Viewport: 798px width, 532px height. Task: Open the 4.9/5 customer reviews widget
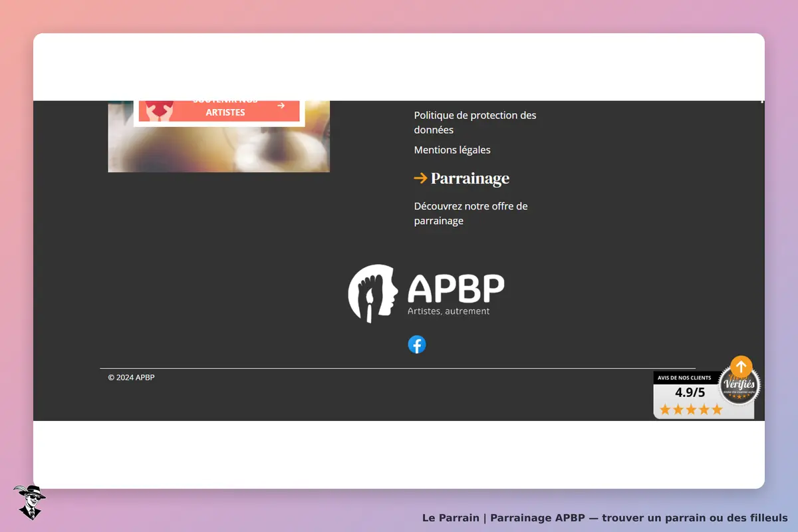704,395
